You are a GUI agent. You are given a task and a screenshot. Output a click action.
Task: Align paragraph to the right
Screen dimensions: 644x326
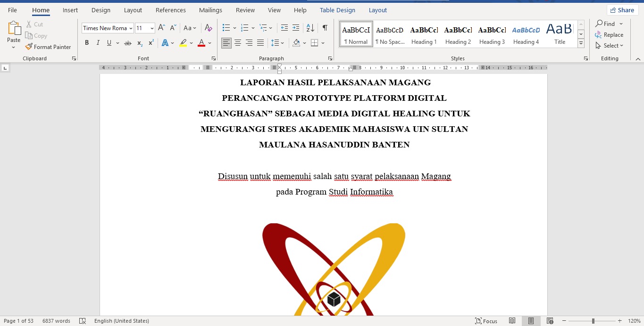click(x=249, y=43)
